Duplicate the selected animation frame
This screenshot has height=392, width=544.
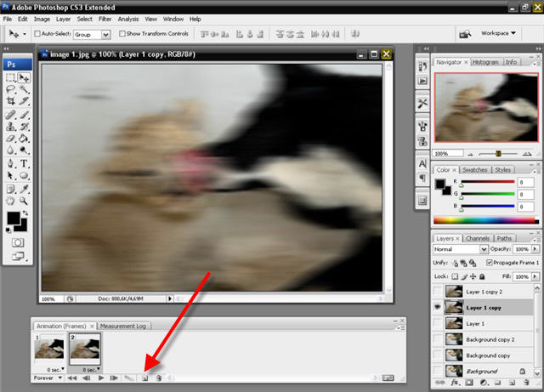(x=145, y=378)
